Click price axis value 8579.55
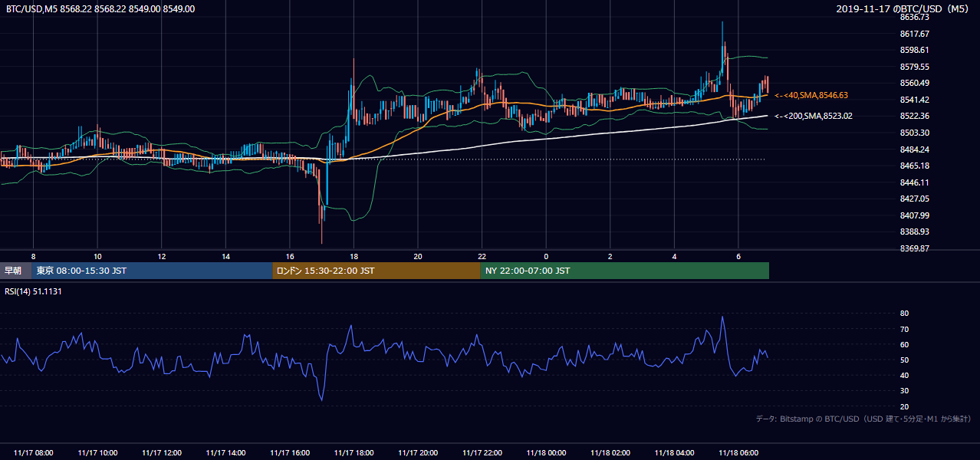Image resolution: width=980 pixels, height=460 pixels. [x=915, y=67]
